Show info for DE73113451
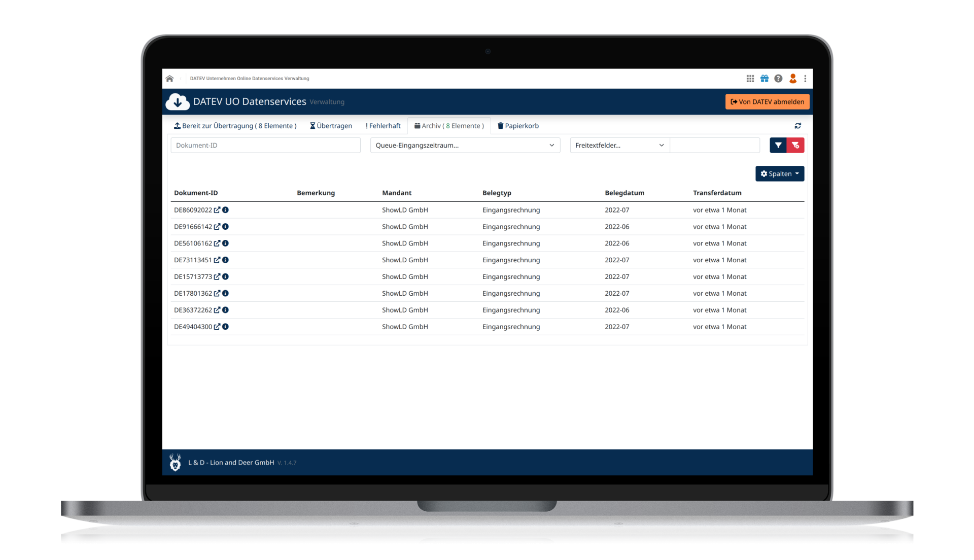 (226, 260)
